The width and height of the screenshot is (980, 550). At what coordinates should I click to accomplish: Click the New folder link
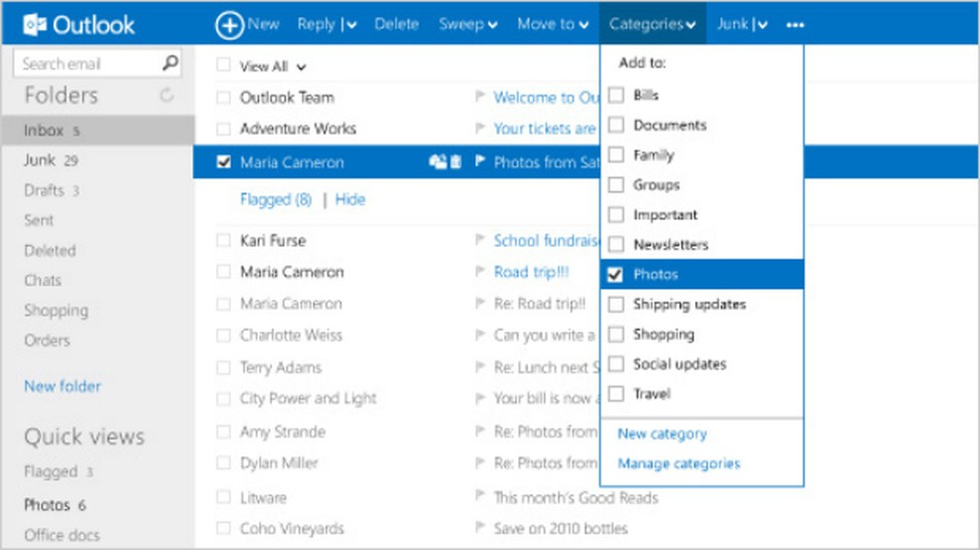pos(63,386)
